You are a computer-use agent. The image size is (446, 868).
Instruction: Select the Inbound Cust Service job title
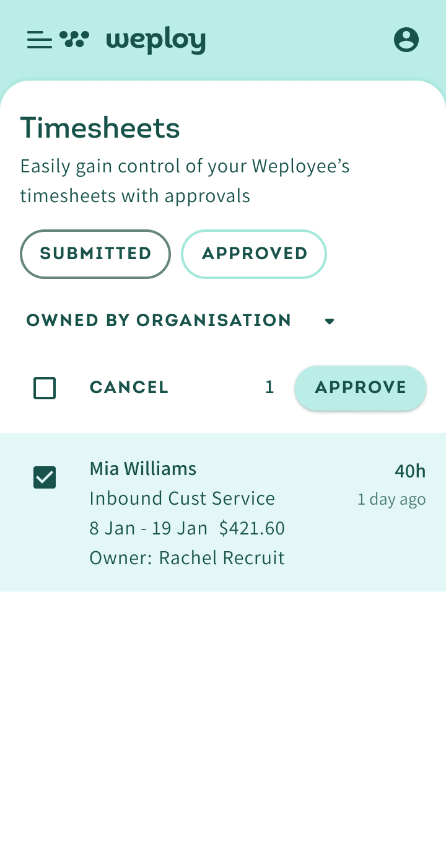click(x=182, y=498)
